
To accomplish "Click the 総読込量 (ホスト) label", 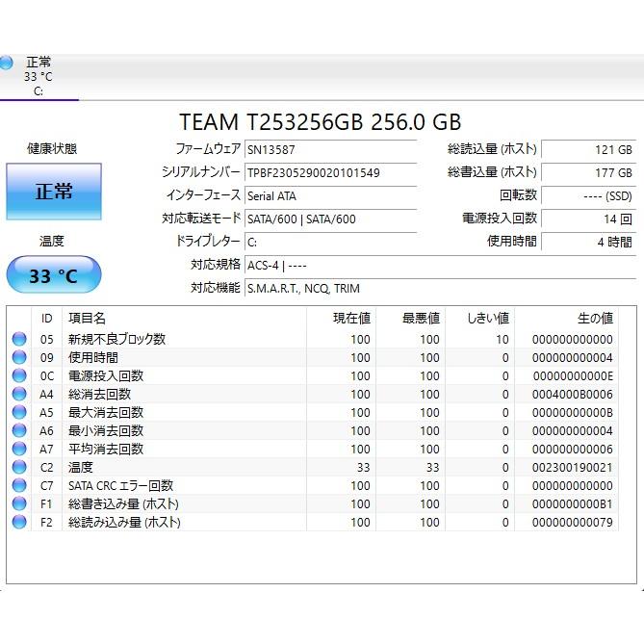I will coord(492,148).
